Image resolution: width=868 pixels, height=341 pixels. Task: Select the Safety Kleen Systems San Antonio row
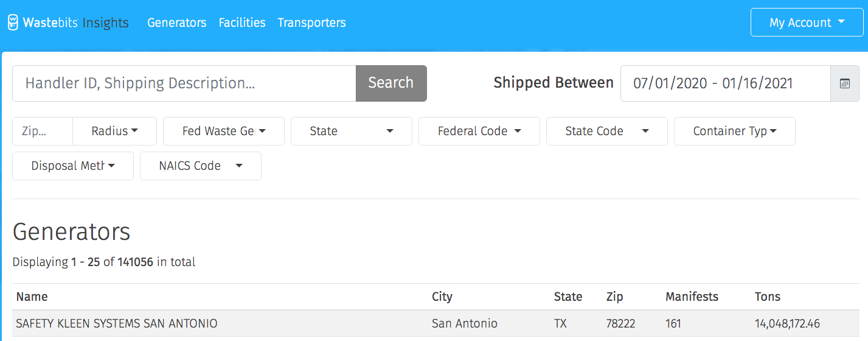436,323
